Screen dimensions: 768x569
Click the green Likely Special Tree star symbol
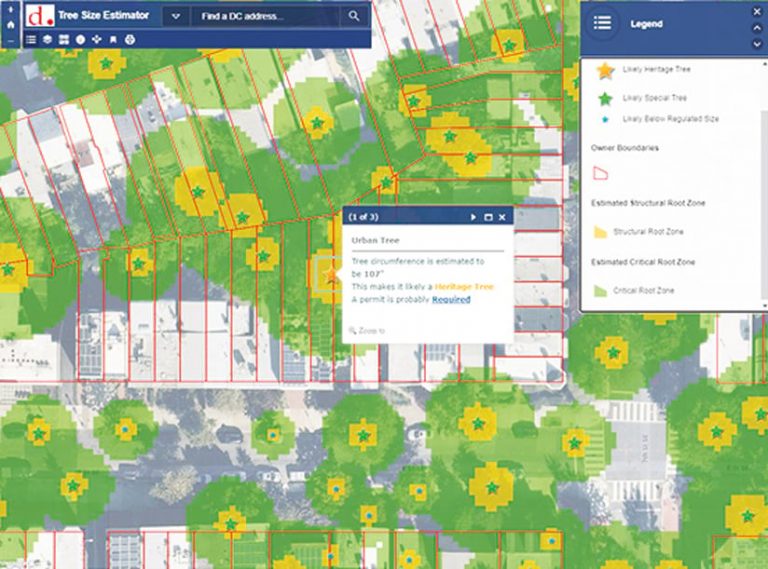605,99
